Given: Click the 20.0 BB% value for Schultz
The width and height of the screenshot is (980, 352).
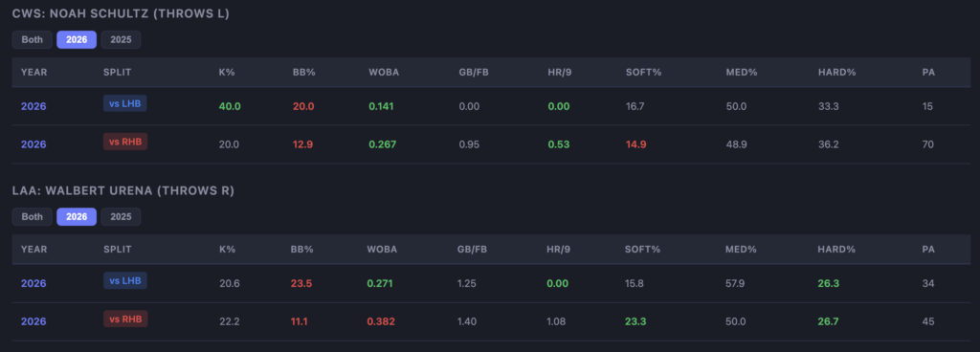Looking at the screenshot, I should [x=303, y=106].
